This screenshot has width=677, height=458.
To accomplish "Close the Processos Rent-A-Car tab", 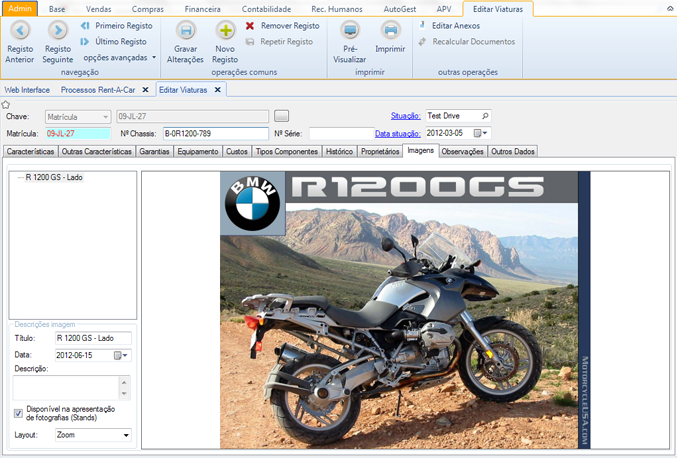I will click(145, 90).
